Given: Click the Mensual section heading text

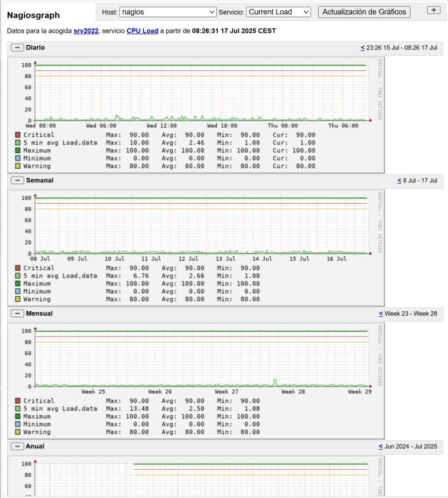Looking at the screenshot, I should (x=39, y=314).
